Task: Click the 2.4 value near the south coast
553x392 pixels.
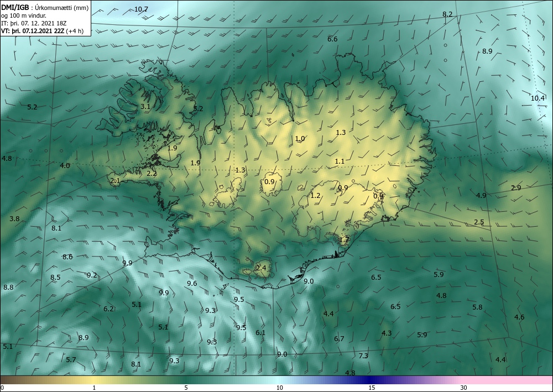Action: [261, 268]
